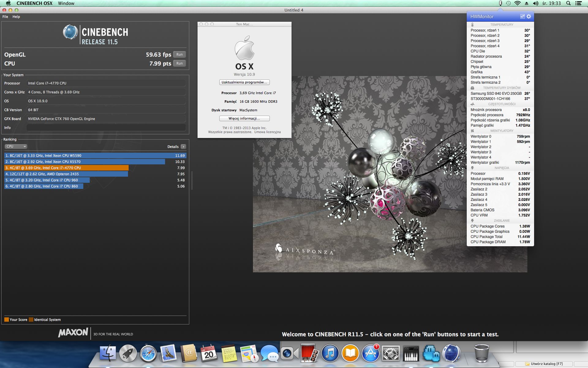
Task: Launch Launchpad rocket in the Dock
Action: (x=128, y=354)
